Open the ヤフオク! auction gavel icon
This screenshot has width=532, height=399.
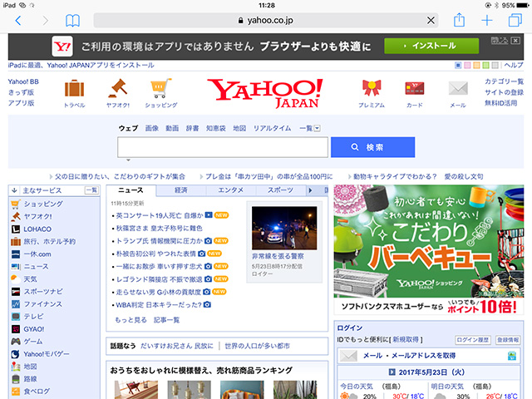coord(117,89)
